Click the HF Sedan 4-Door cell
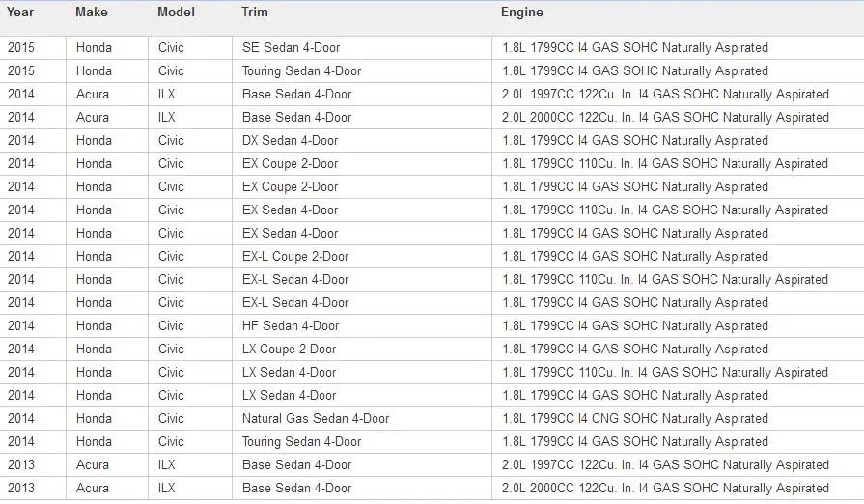864x504 pixels. pyautogui.click(x=361, y=326)
